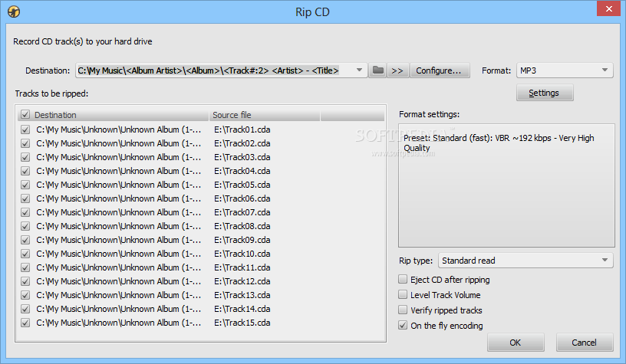Click the >> mask options button
Image resolution: width=626 pixels, height=364 pixels.
click(397, 71)
